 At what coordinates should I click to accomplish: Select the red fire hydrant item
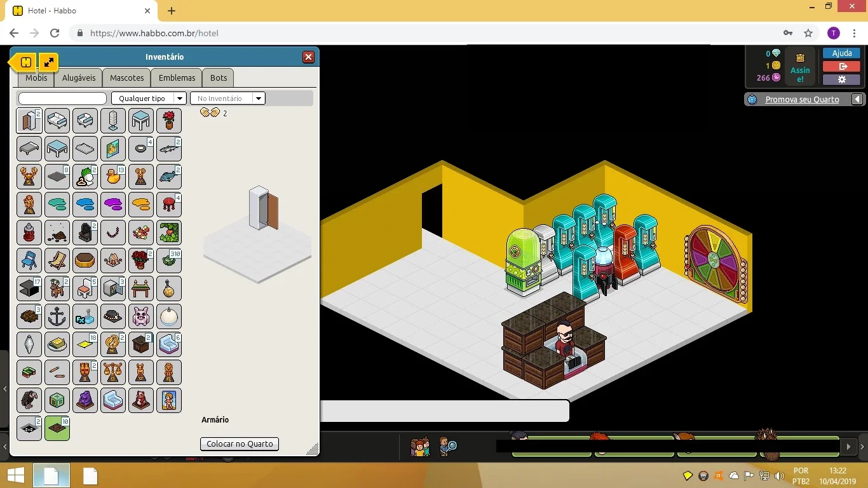point(29,233)
